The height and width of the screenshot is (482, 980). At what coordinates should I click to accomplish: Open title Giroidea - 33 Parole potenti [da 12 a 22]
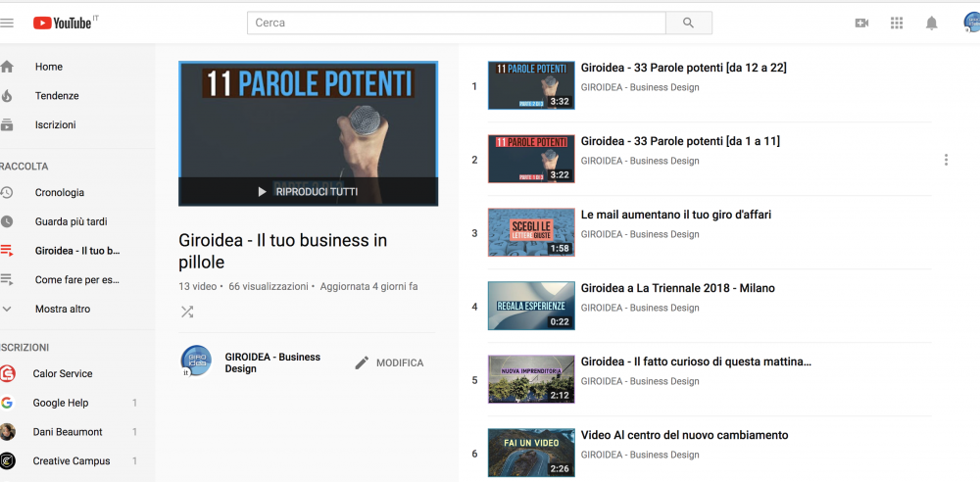tap(684, 68)
